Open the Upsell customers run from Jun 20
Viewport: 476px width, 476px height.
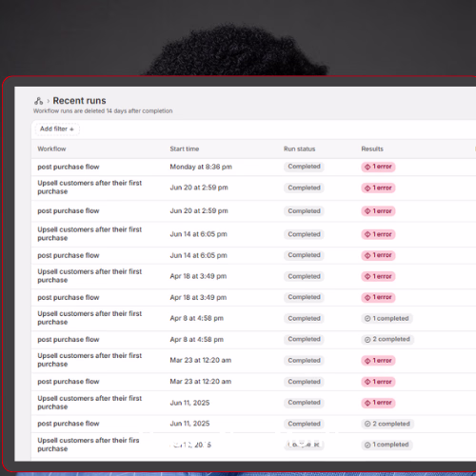[x=89, y=188]
